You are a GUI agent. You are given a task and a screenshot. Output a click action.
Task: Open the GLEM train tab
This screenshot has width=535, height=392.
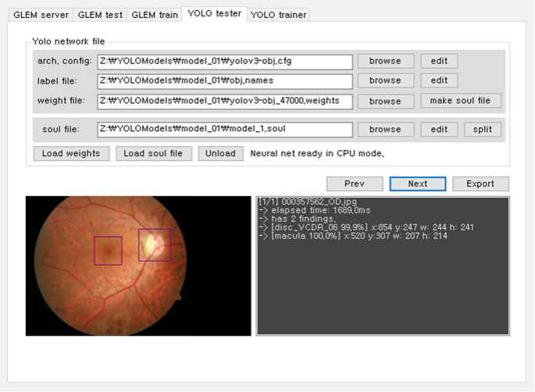[154, 15]
